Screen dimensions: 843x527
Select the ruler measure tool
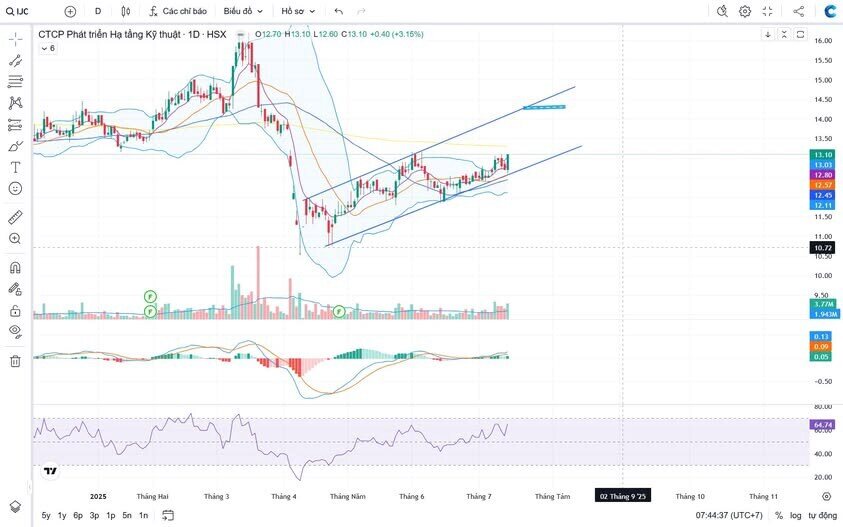pos(15,217)
